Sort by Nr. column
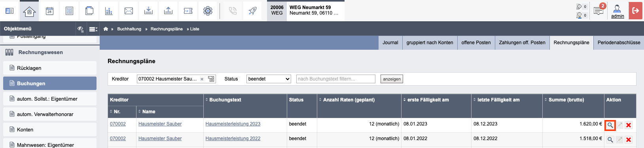This screenshot has width=644, height=148. point(116,112)
